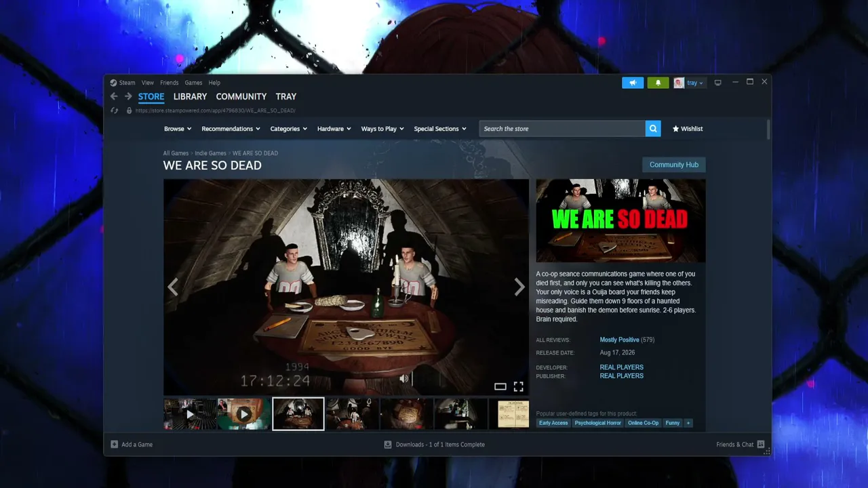The height and width of the screenshot is (488, 868).
Task: Select the highlighted seance table thumbnail
Action: (298, 414)
